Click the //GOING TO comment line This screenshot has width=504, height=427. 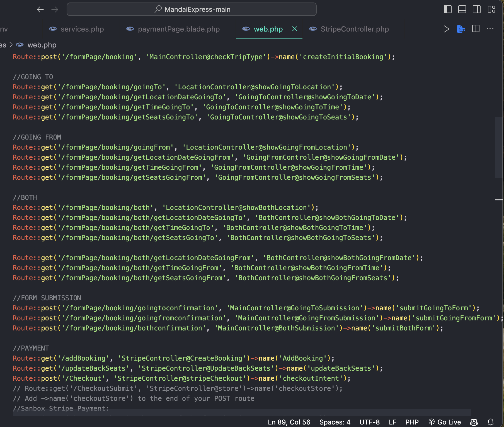tap(33, 77)
